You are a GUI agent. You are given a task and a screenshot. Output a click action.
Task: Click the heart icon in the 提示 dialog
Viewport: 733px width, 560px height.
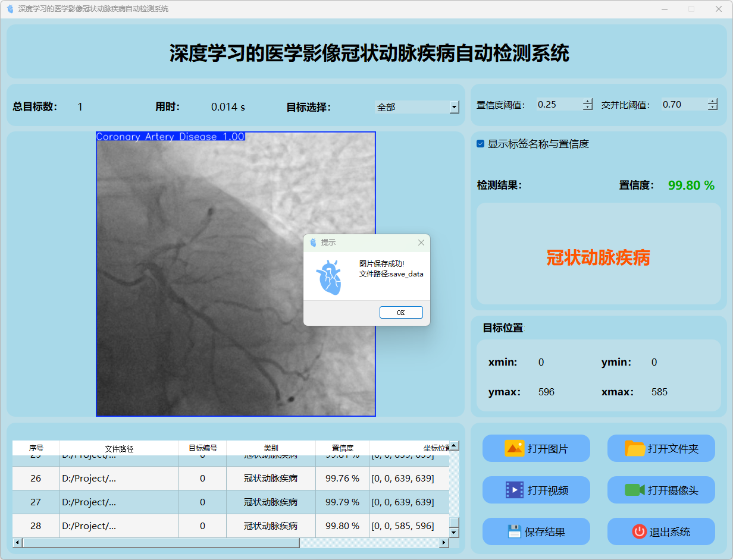[329, 277]
